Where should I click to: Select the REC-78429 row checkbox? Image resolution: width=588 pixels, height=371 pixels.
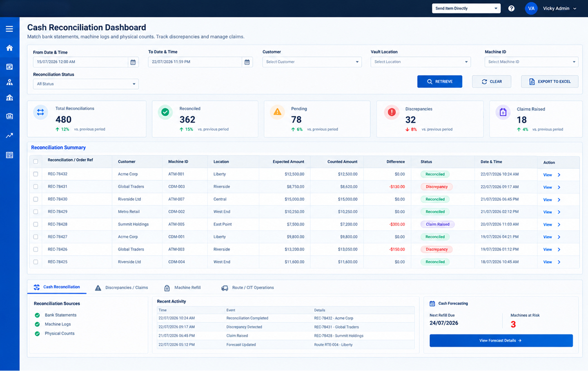coord(36,212)
